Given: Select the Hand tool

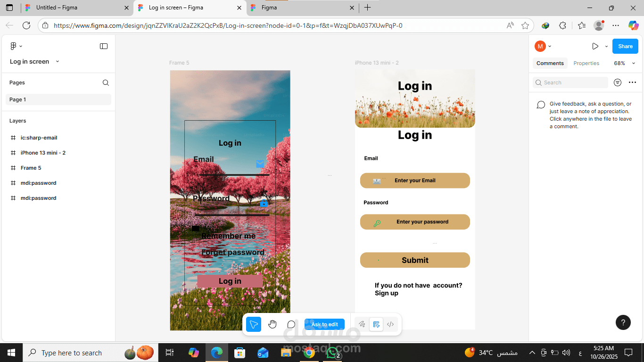Looking at the screenshot, I should (272, 324).
